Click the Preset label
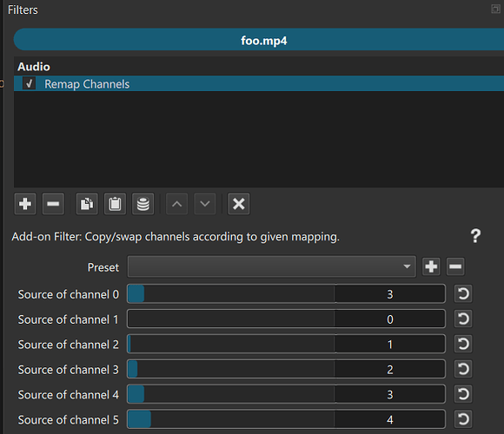This screenshot has width=504, height=434. 103,267
